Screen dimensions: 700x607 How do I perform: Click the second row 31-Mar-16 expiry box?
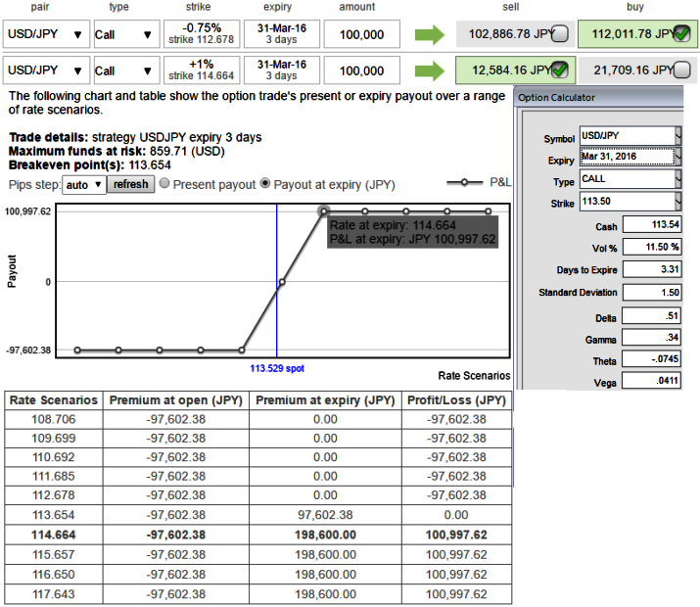pyautogui.click(x=279, y=70)
